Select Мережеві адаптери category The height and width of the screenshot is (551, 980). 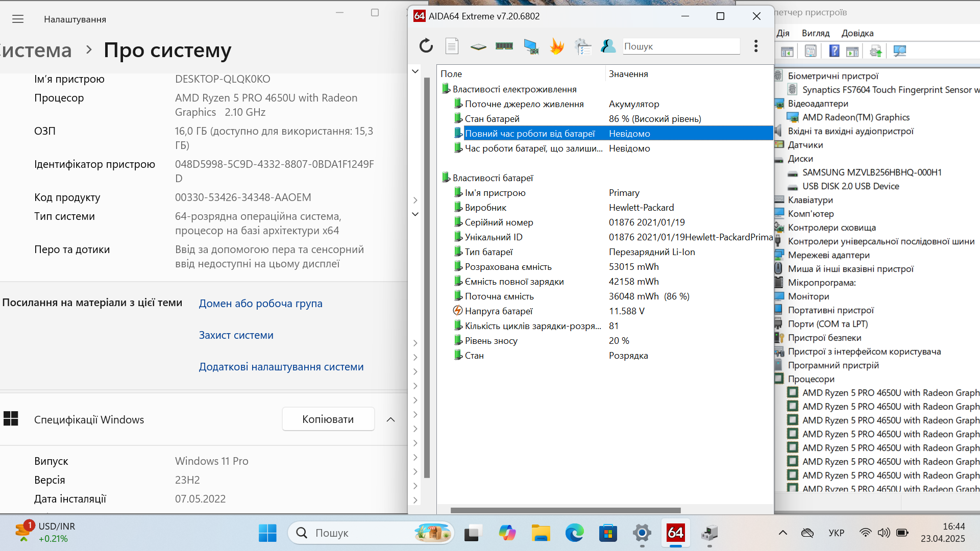click(828, 255)
